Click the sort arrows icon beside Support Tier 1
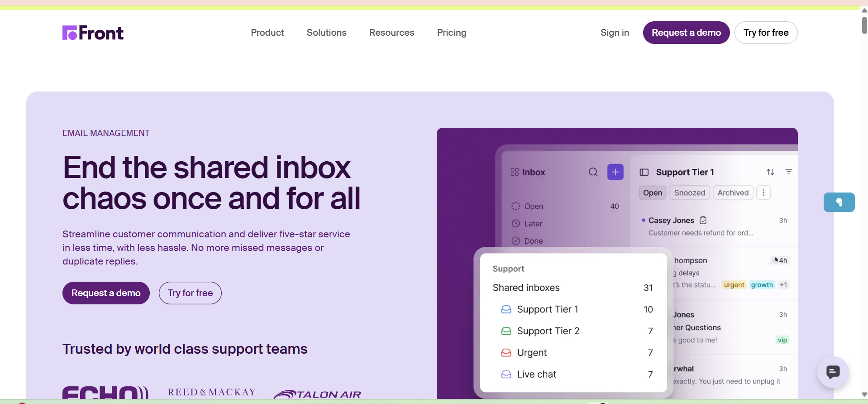This screenshot has width=868, height=404. click(770, 172)
